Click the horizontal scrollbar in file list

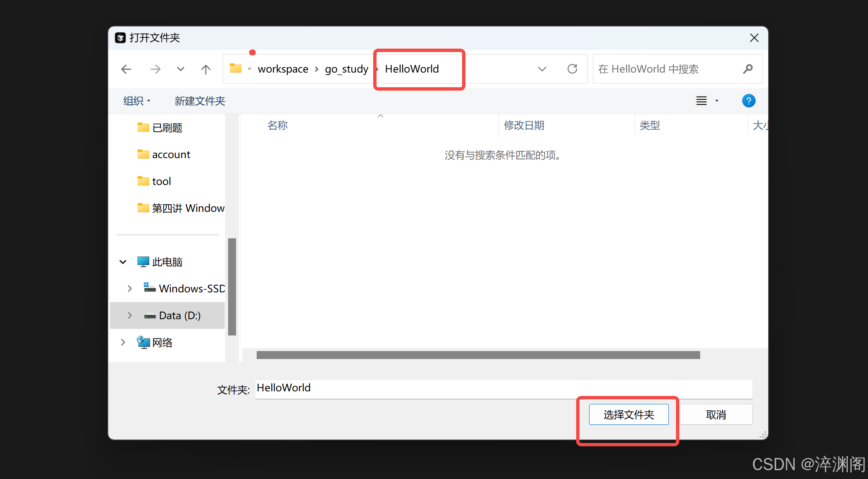(478, 355)
